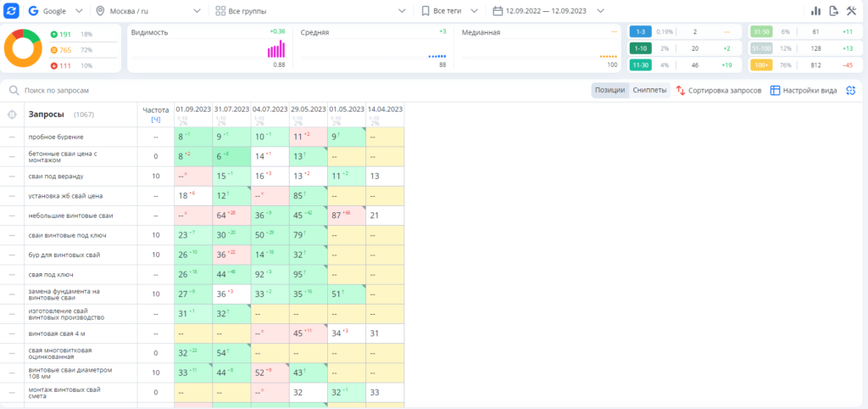868x409 pixels.
Task: Select the orange unchanged count 765
Action: click(65, 50)
